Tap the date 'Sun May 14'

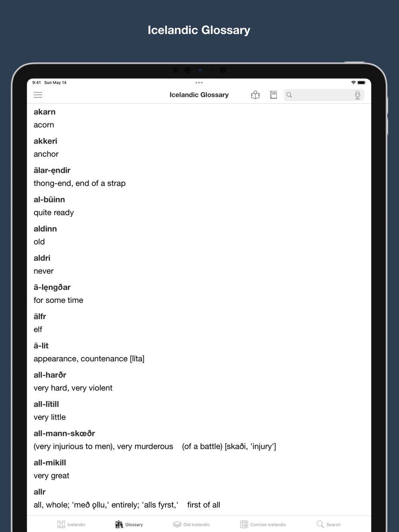55,83
